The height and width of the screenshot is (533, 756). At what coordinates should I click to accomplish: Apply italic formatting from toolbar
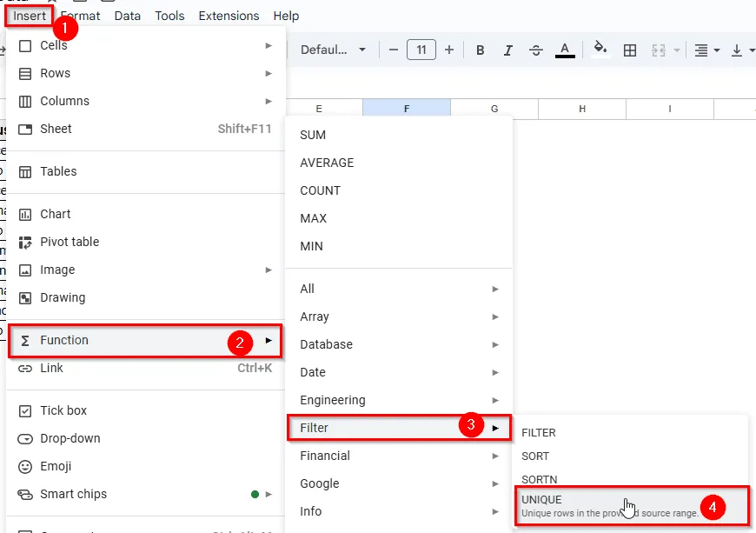pos(507,50)
